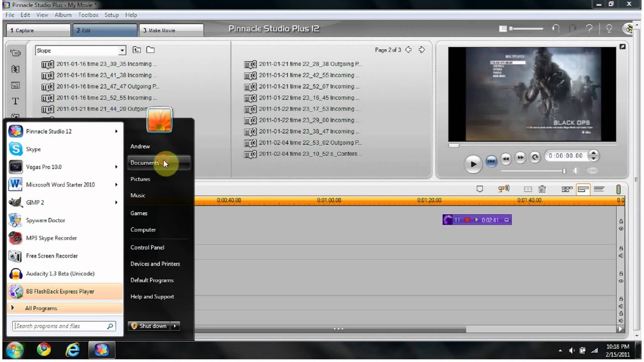Click the Undo arrow icon
The height and width of the screenshot is (362, 644).
[556, 29]
